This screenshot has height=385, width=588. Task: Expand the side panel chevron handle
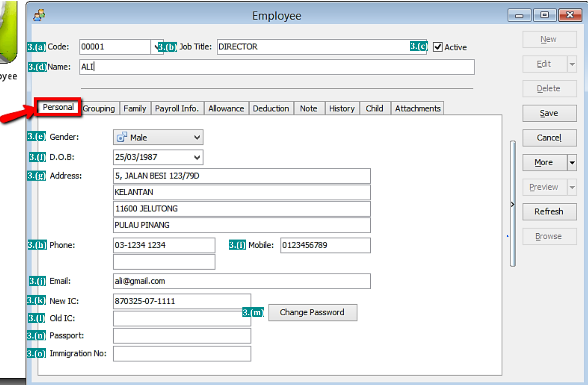[x=513, y=204]
